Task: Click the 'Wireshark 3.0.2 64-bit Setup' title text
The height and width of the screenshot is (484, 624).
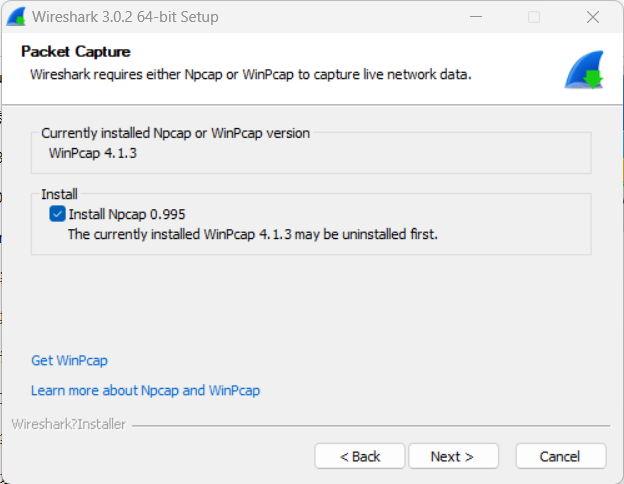Action: [125, 17]
